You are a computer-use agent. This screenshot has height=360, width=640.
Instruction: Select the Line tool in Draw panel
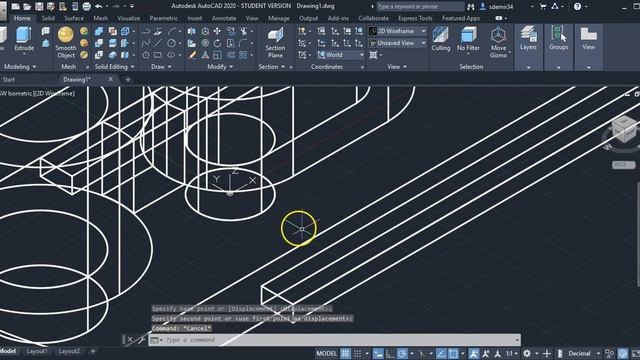[158, 43]
